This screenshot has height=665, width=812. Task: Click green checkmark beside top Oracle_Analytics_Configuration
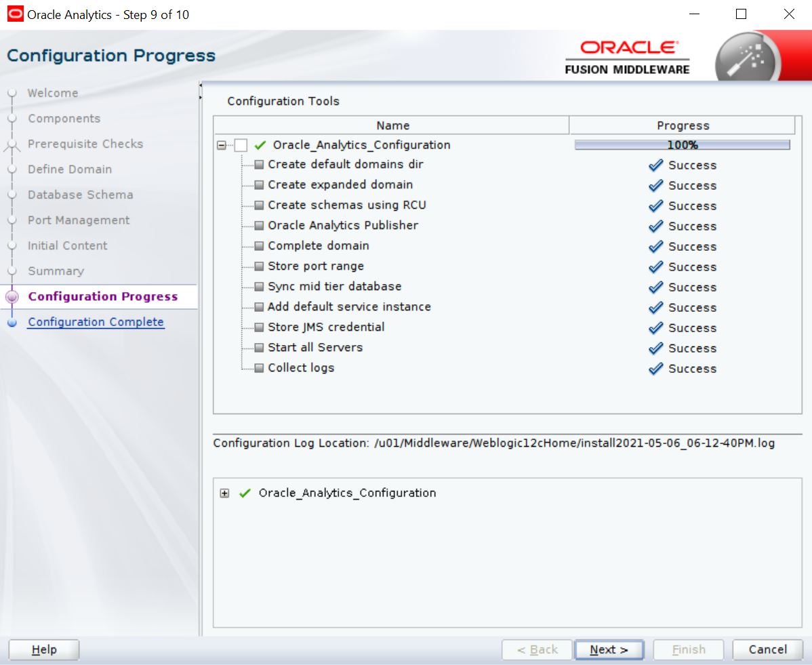tap(260, 145)
